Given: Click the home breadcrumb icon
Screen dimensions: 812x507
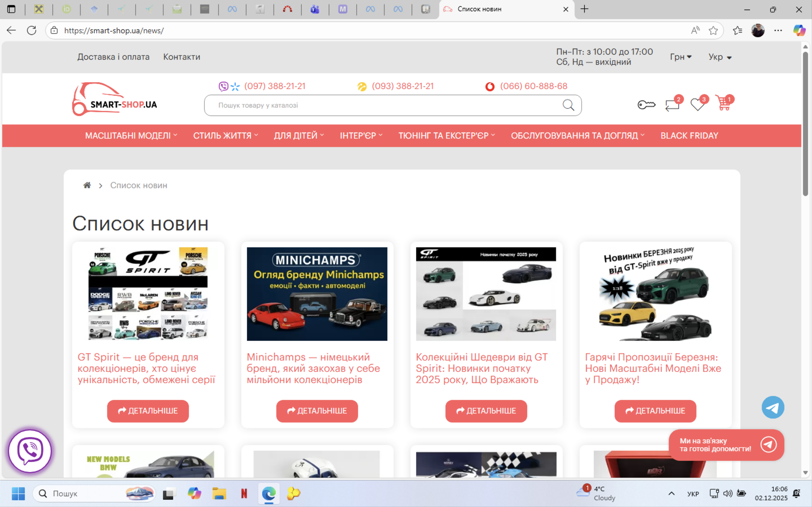Looking at the screenshot, I should click(87, 185).
